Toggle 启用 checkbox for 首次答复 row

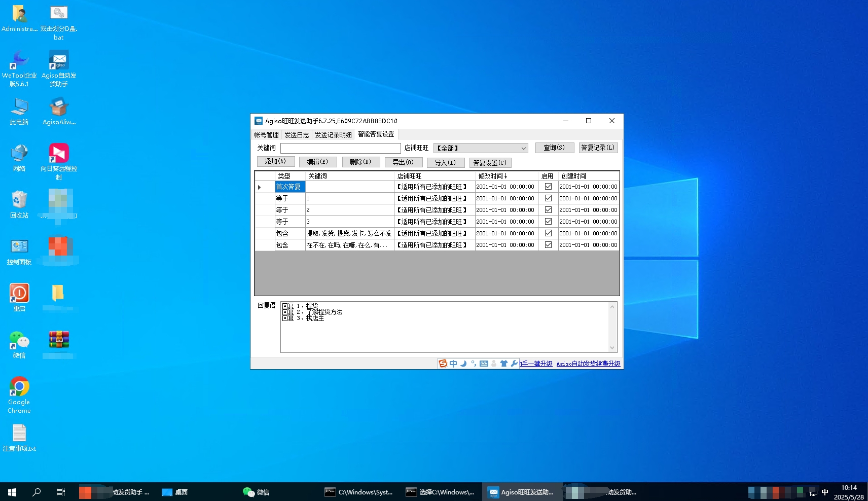(548, 187)
